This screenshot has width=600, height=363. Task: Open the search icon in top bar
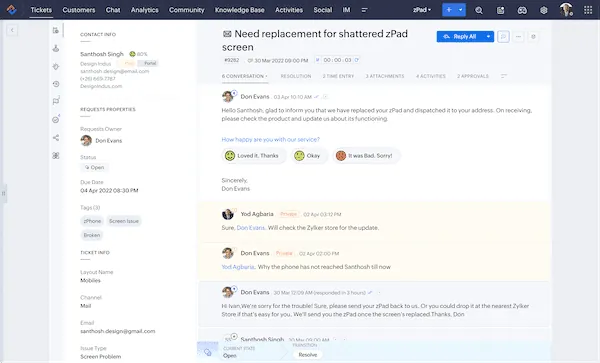click(479, 10)
